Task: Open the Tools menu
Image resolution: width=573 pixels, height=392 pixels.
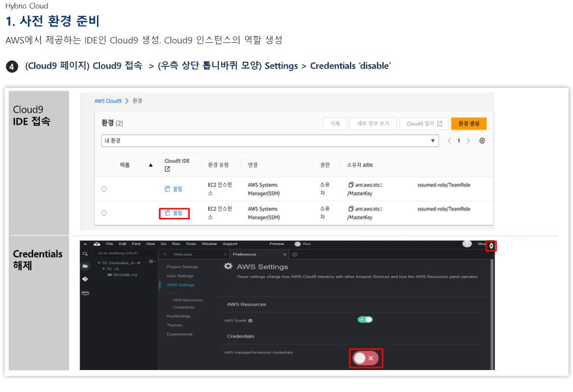Action: tap(191, 244)
